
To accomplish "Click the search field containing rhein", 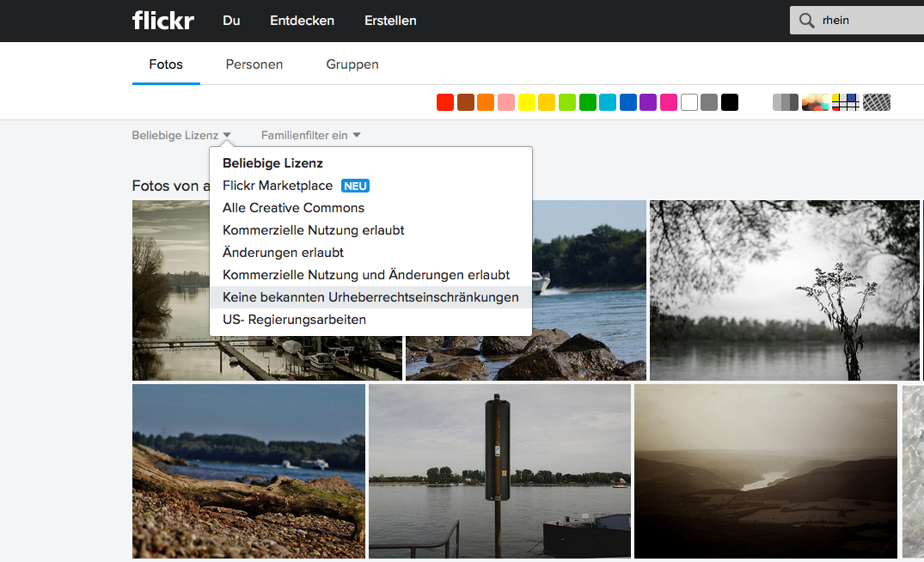I will (x=857, y=21).
